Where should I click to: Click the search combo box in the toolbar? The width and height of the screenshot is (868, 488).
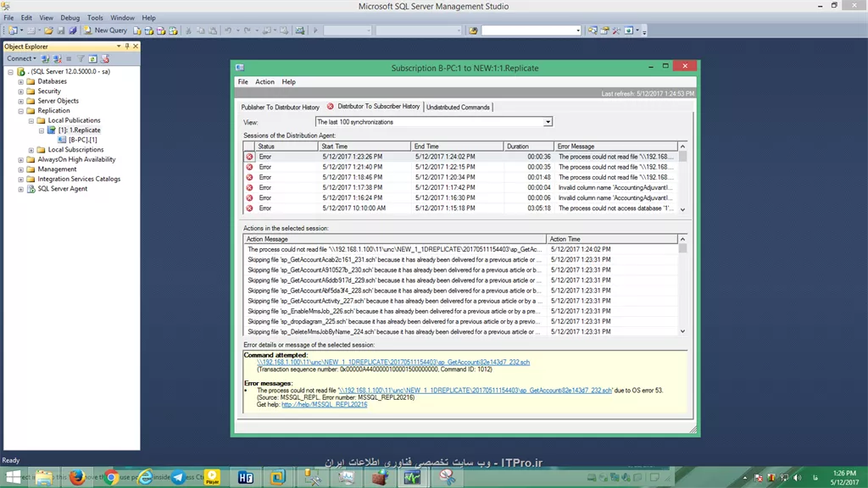point(531,30)
